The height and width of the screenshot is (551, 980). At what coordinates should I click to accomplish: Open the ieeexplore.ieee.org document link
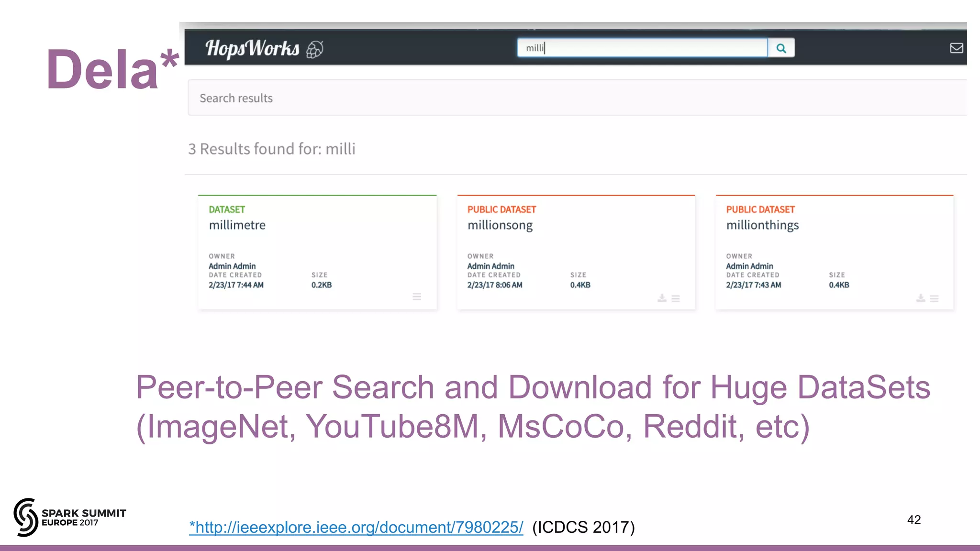click(x=356, y=527)
